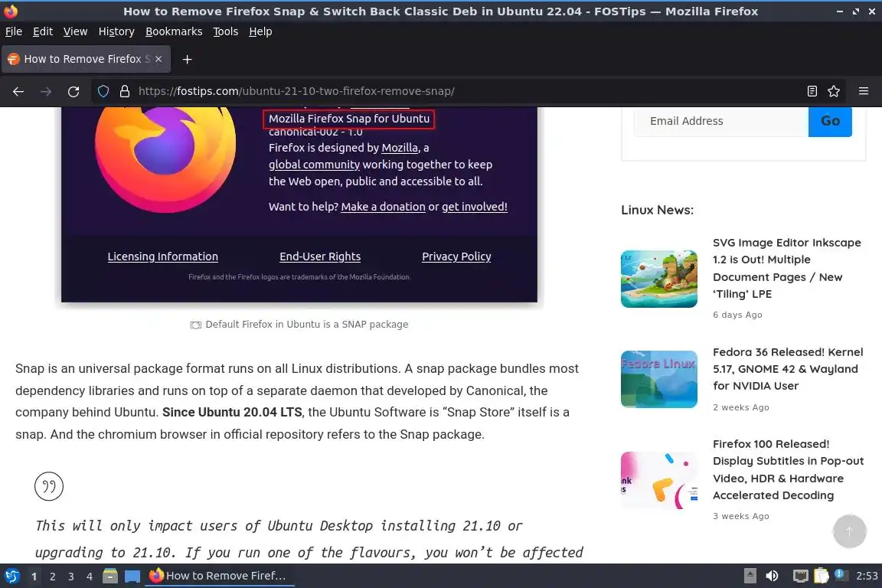Open the clipboard manager tray icon

pyautogui.click(x=822, y=576)
